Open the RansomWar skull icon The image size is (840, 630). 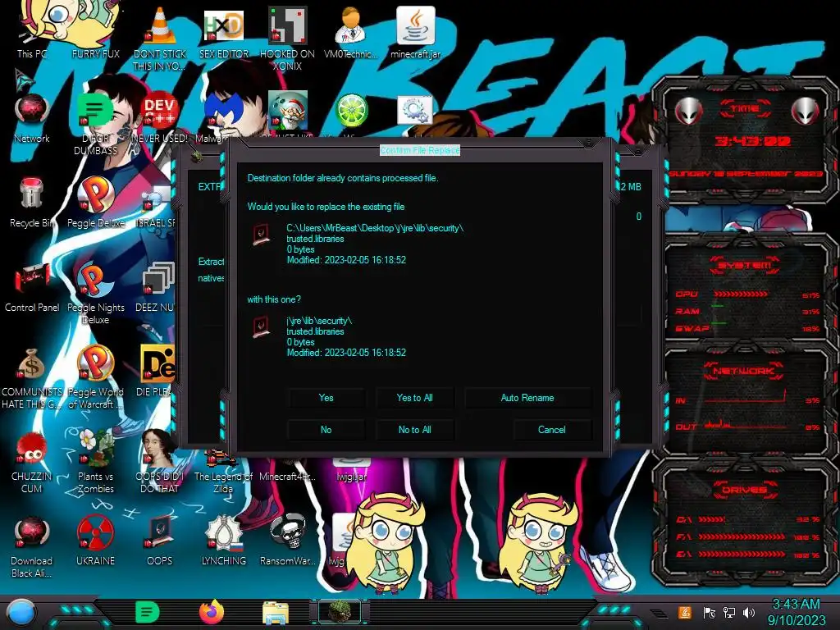pos(287,532)
